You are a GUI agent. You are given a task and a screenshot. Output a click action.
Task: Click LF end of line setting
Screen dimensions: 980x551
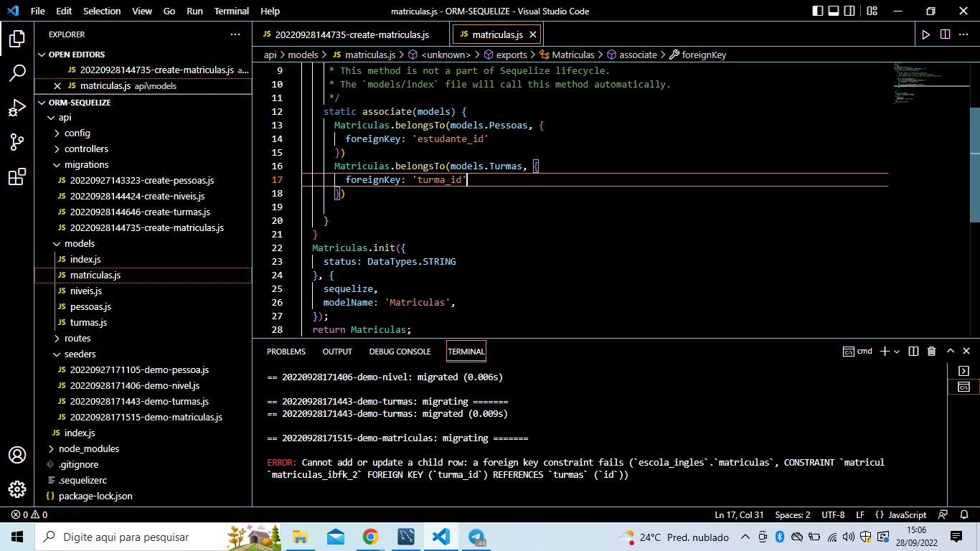pos(859,514)
